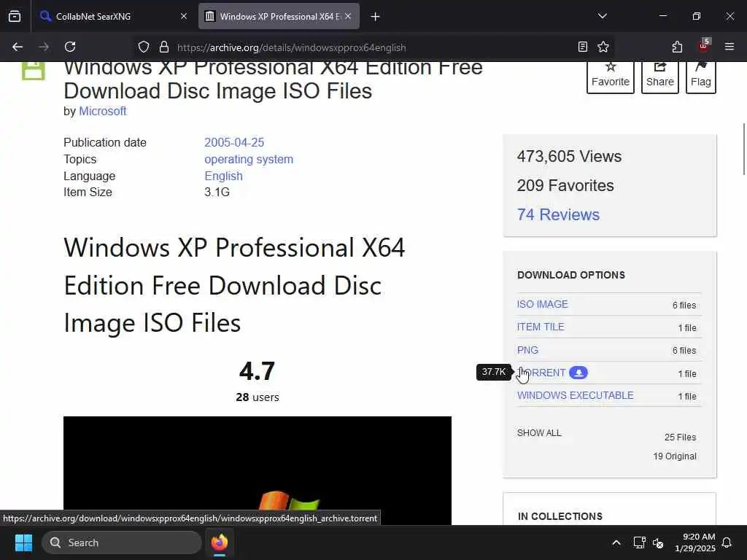
Task: Open the extensions puzzle icon
Action: [x=677, y=47]
